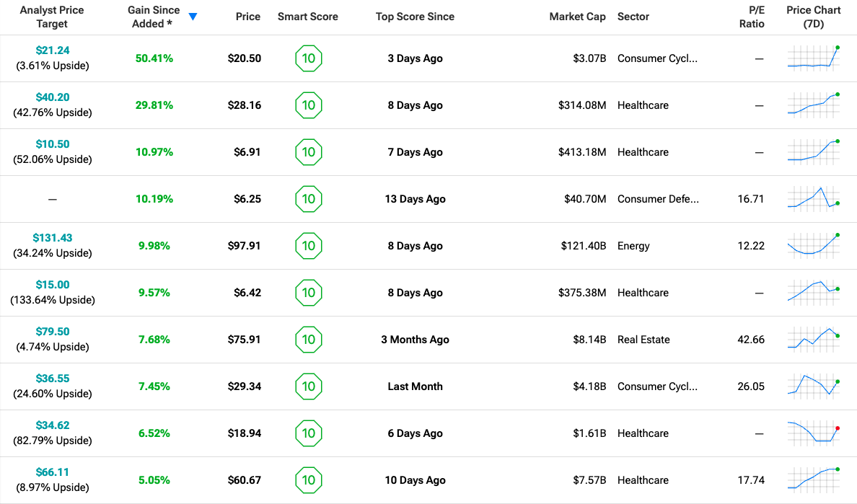The height and width of the screenshot is (504, 857).
Task: Click the P/E Ratio column header
Action: (x=752, y=17)
